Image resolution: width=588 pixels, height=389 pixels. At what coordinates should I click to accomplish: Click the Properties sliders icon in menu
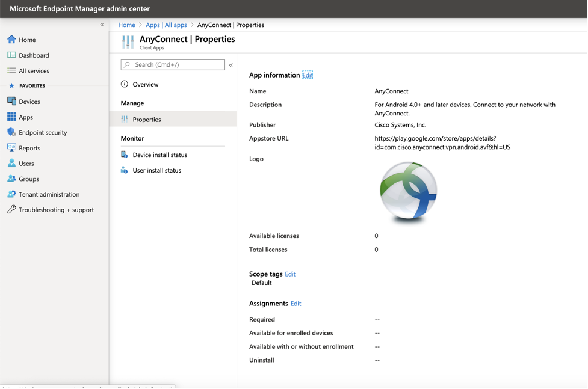coord(125,119)
